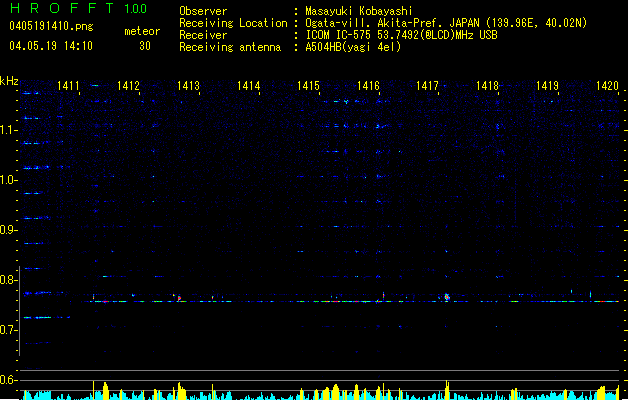Click the 1416 time marker
The width and height of the screenshot is (629, 400).
(x=368, y=86)
